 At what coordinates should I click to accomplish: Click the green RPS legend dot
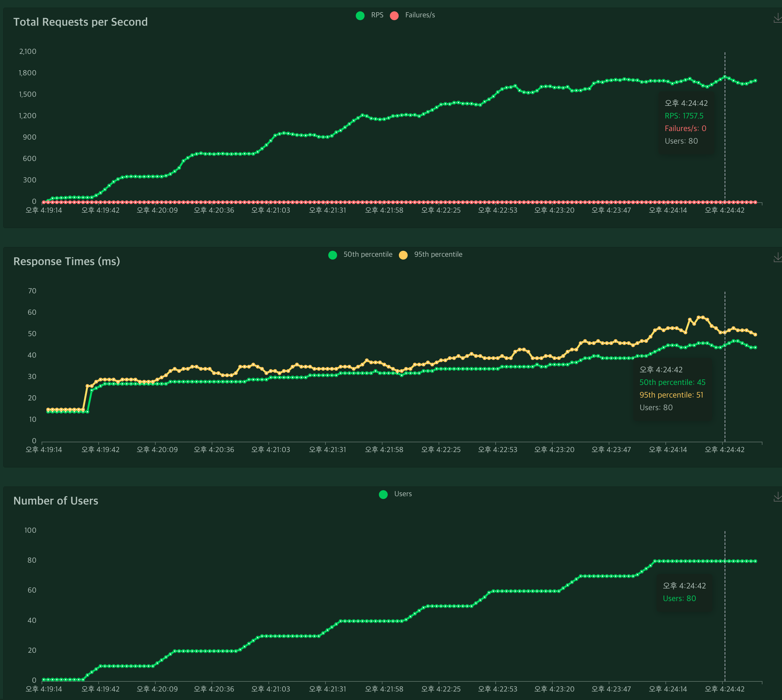pyautogui.click(x=360, y=15)
